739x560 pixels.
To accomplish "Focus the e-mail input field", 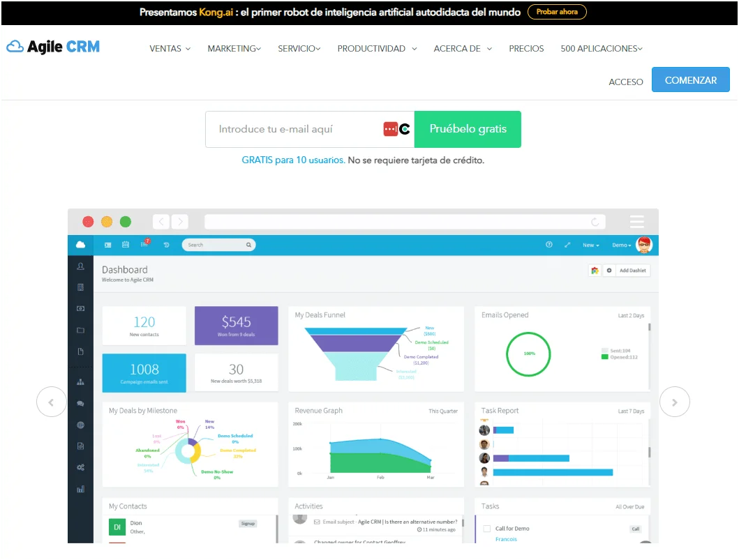I will coord(310,129).
